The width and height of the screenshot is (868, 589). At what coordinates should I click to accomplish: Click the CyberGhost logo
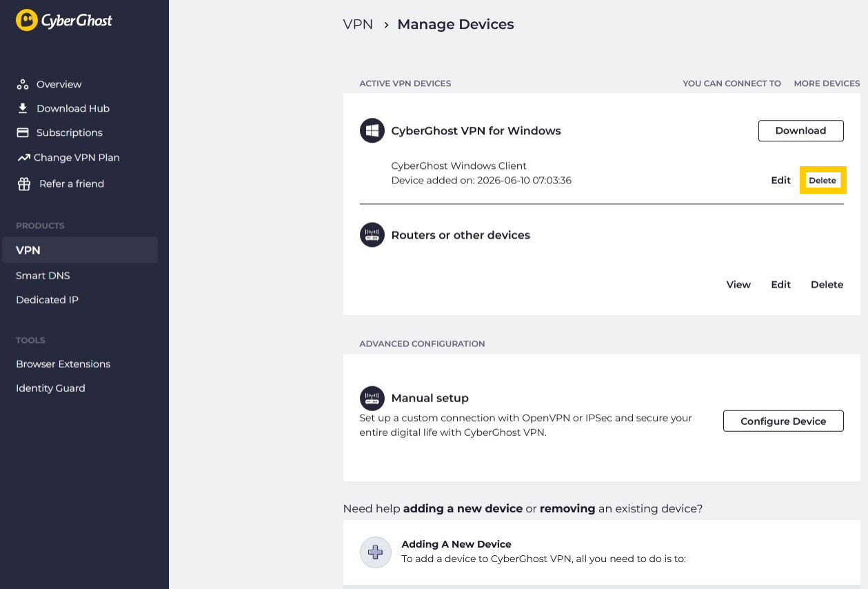64,21
